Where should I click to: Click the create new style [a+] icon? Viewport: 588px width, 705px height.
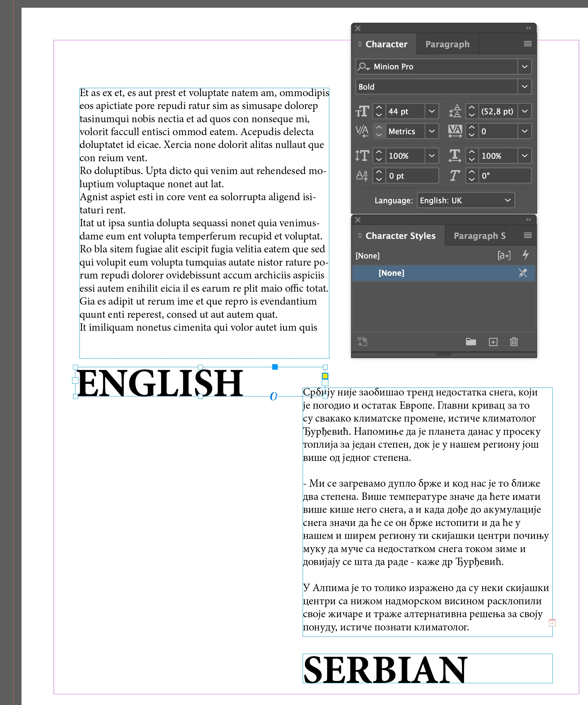[504, 255]
